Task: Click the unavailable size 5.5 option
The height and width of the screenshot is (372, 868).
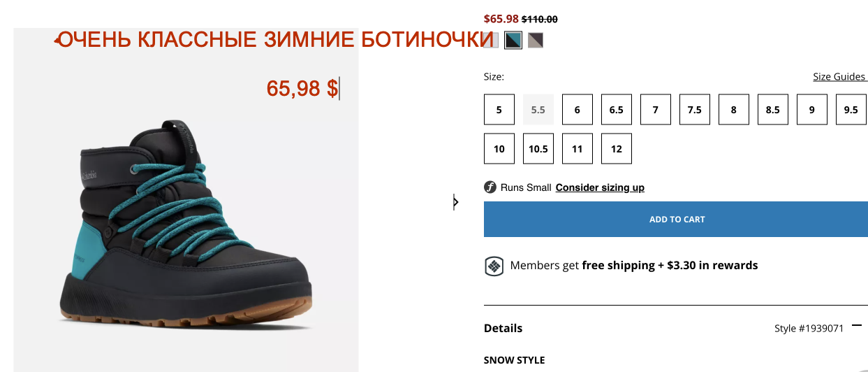Action: [538, 110]
